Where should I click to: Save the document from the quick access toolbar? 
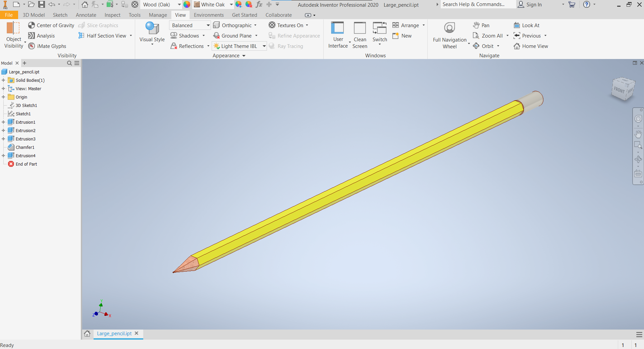click(42, 4)
